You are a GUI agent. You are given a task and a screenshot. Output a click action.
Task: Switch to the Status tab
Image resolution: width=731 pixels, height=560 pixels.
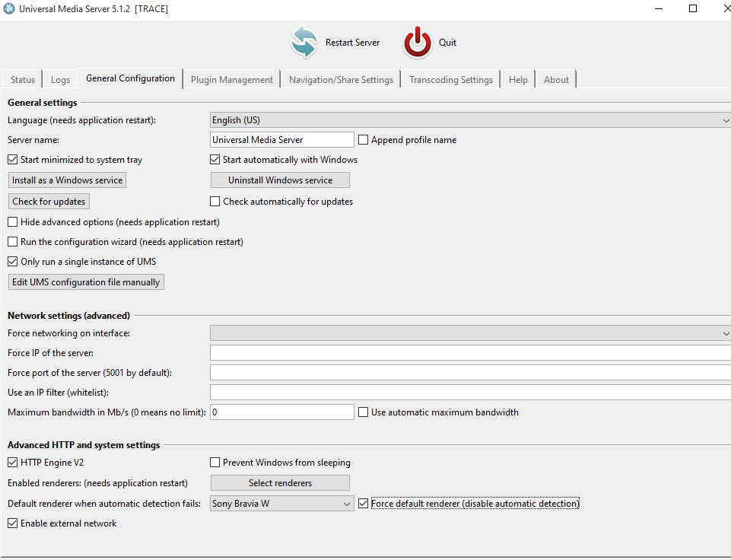click(22, 80)
